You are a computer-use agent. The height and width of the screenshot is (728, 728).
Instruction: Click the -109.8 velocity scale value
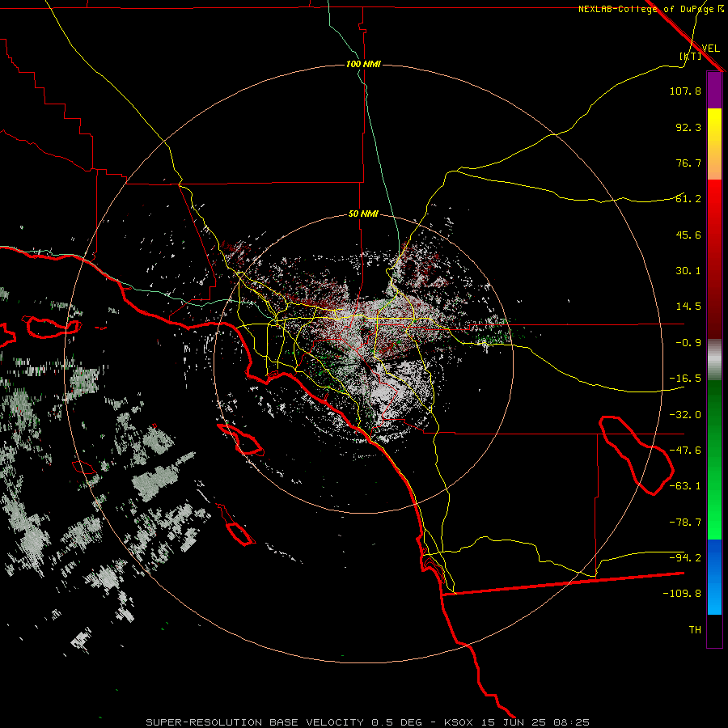pyautogui.click(x=682, y=594)
